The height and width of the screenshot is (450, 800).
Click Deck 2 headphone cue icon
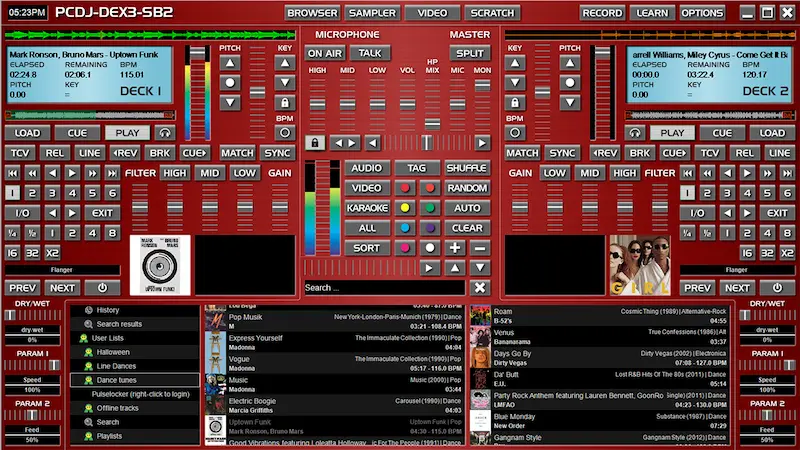click(x=633, y=132)
